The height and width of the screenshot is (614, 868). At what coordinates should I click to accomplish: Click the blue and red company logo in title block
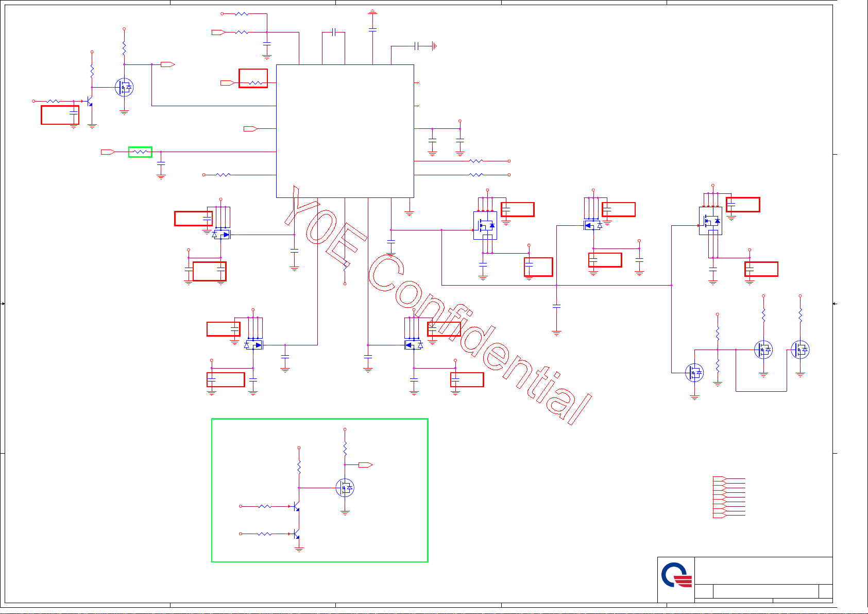coord(676,576)
